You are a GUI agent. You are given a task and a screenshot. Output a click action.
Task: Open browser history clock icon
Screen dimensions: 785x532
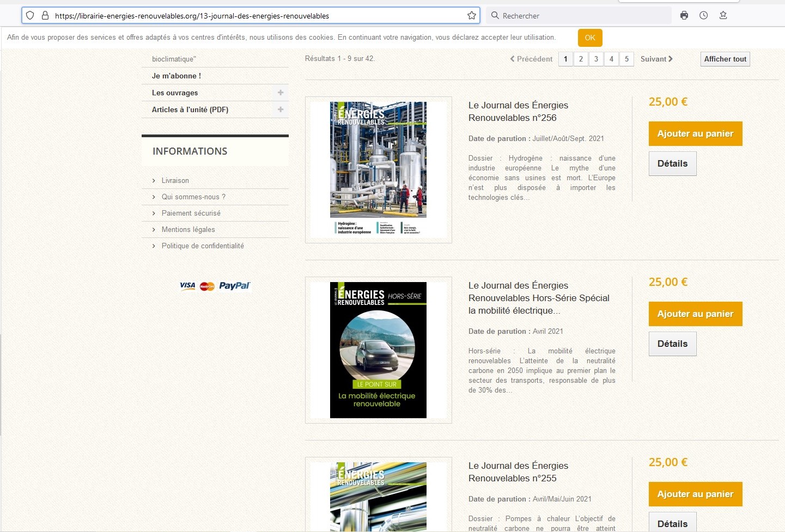[704, 15]
